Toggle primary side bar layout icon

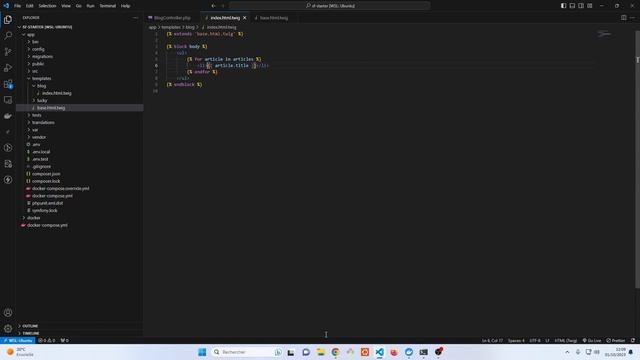tap(563, 6)
